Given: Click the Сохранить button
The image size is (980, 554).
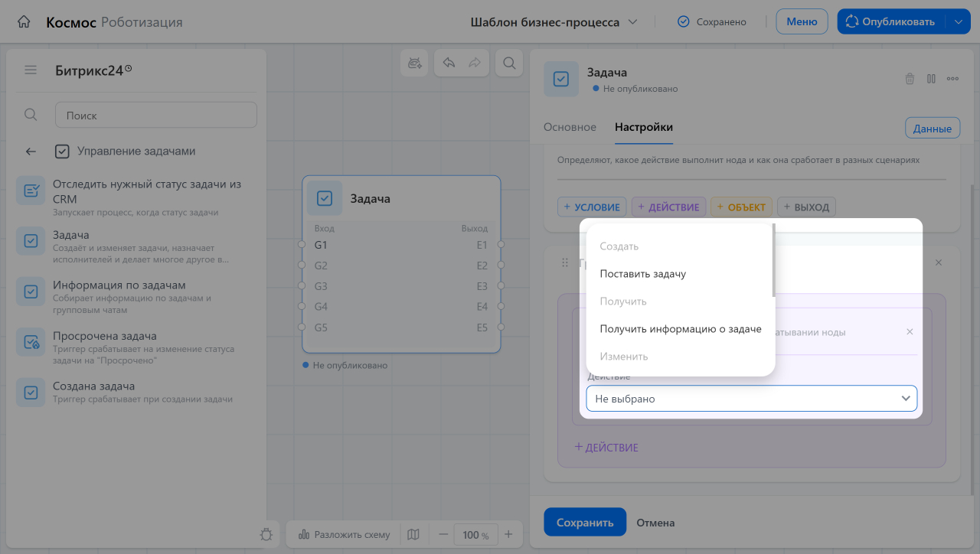Looking at the screenshot, I should tap(585, 523).
